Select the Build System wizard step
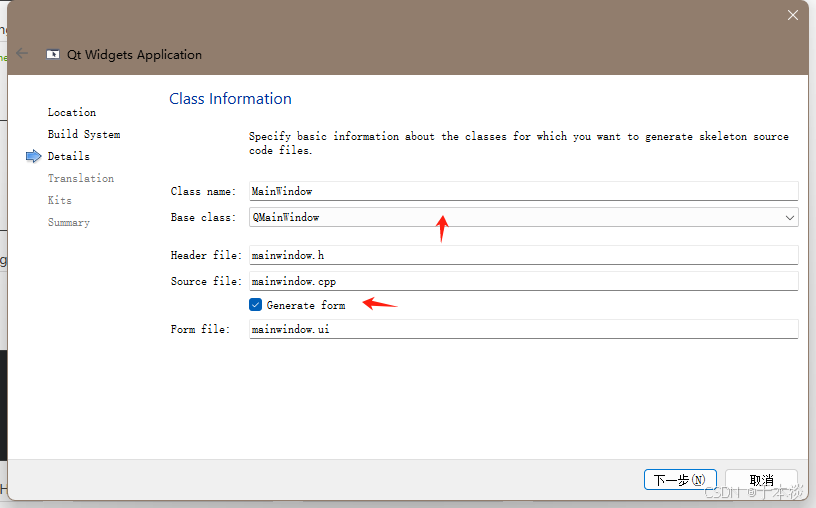 84,134
